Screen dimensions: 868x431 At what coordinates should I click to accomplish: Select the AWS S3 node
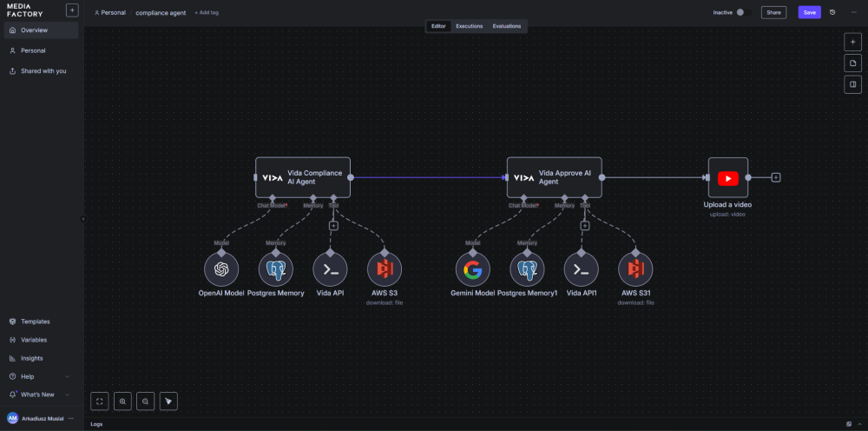pyautogui.click(x=385, y=269)
